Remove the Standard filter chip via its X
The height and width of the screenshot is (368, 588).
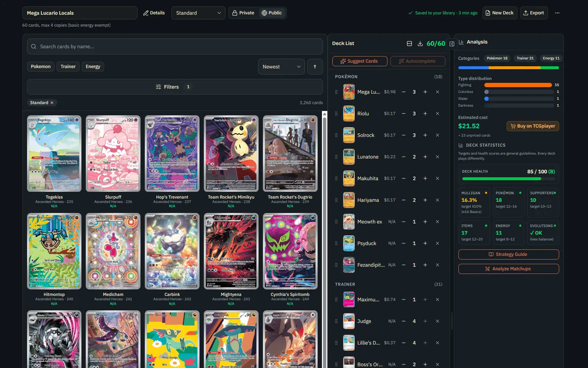click(x=52, y=103)
